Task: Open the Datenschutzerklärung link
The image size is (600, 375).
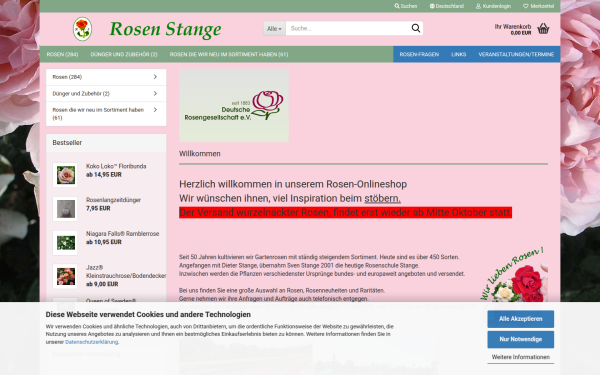Action: 91,342
